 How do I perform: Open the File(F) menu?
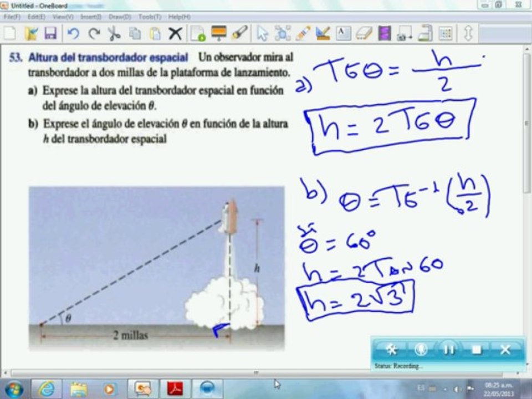12,17
